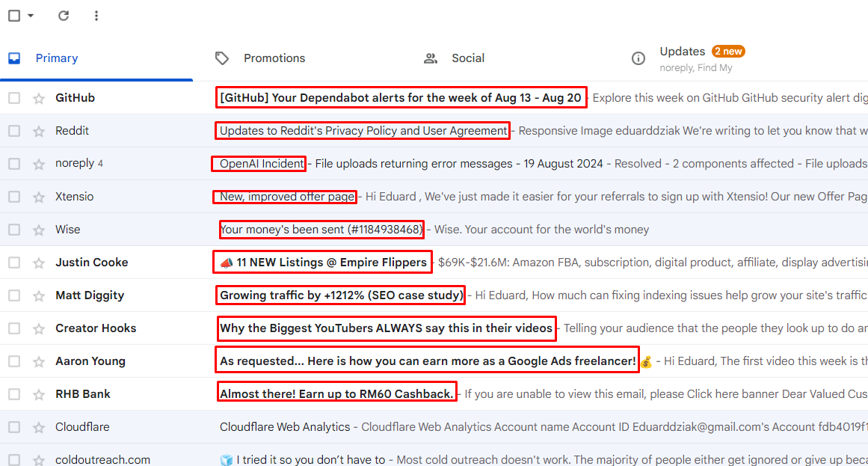
Task: Select the RHB Bank email checkbox
Action: (14, 394)
